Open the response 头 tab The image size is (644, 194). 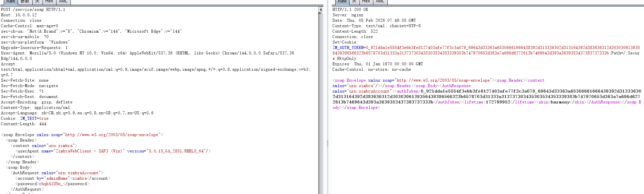pos(354,2)
